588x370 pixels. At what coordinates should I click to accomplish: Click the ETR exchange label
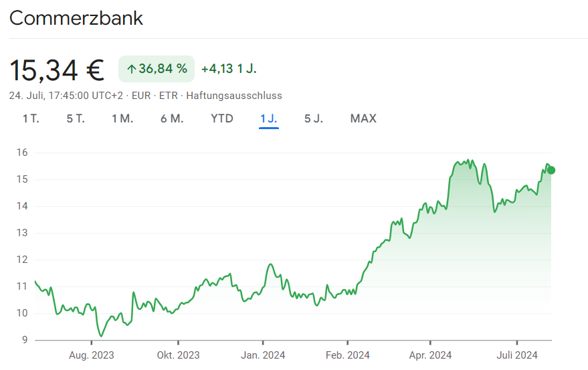169,96
